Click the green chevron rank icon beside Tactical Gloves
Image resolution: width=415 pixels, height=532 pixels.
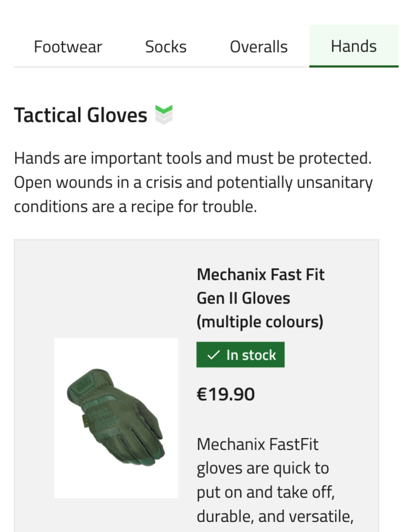pos(164,115)
